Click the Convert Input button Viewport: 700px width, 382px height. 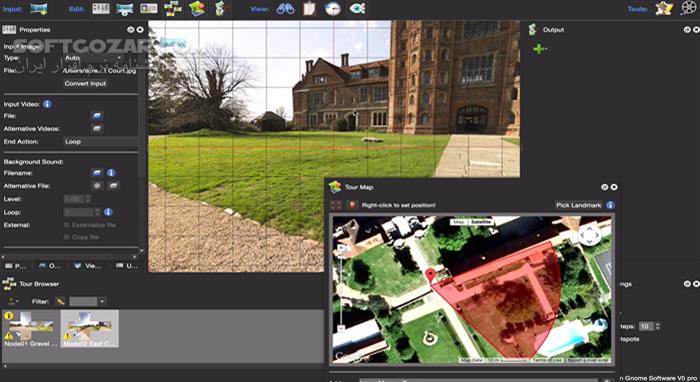point(85,83)
